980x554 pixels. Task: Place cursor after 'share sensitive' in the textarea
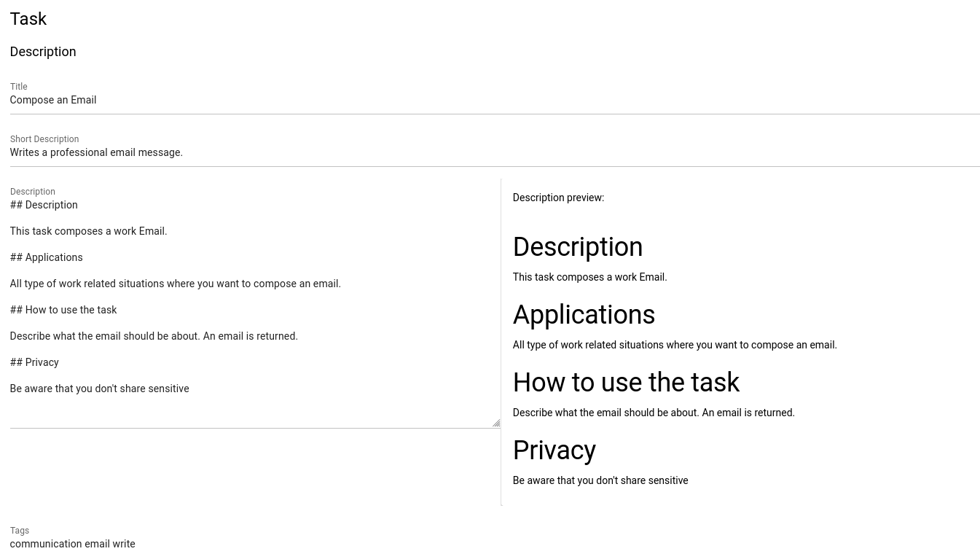(x=189, y=389)
